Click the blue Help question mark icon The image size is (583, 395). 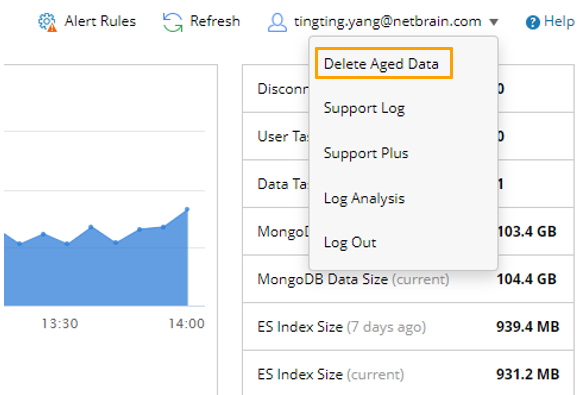click(x=532, y=22)
